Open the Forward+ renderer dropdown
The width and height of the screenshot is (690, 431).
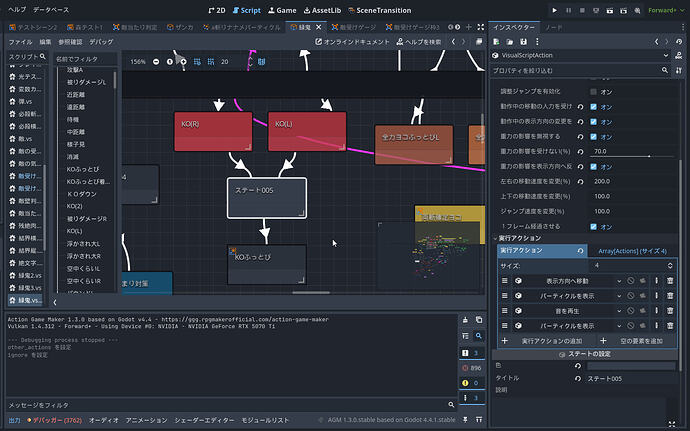tap(666, 10)
